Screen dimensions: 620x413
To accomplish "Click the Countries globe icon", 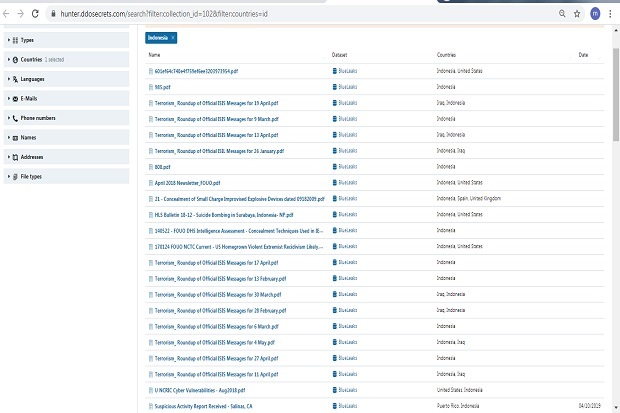I will 15,60.
